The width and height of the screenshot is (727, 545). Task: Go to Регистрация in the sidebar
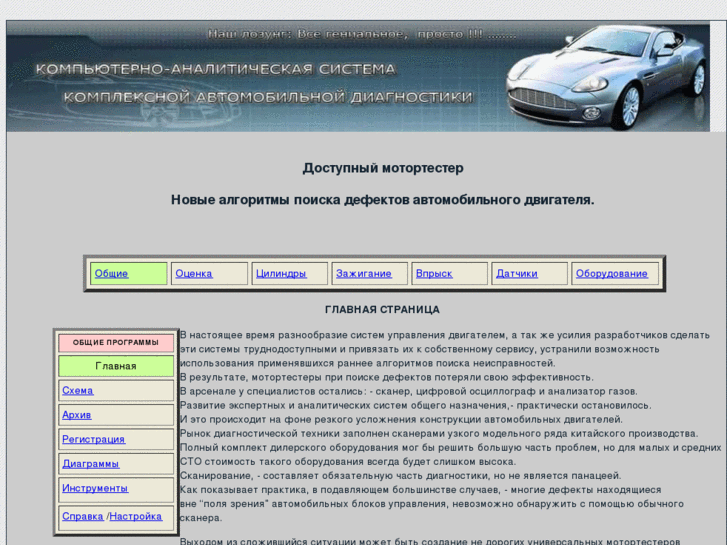pyautogui.click(x=93, y=440)
